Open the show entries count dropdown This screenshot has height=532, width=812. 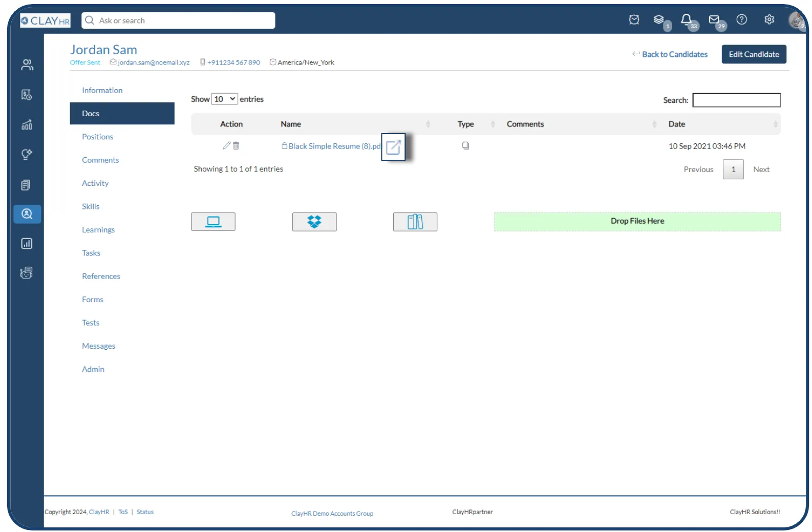[225, 99]
